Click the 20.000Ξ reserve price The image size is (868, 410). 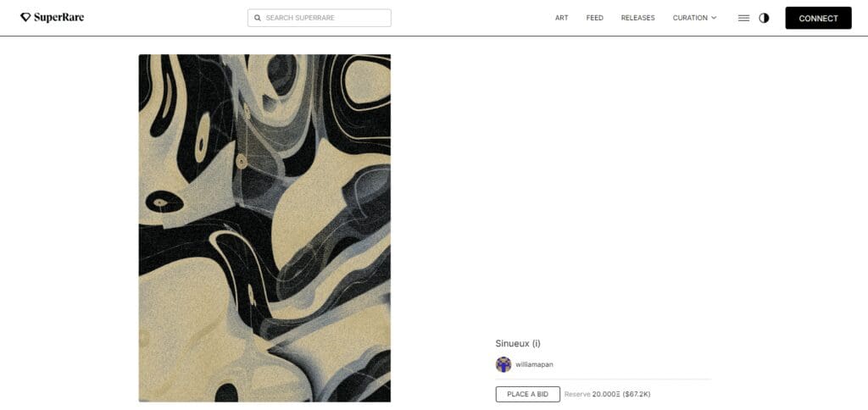point(605,395)
